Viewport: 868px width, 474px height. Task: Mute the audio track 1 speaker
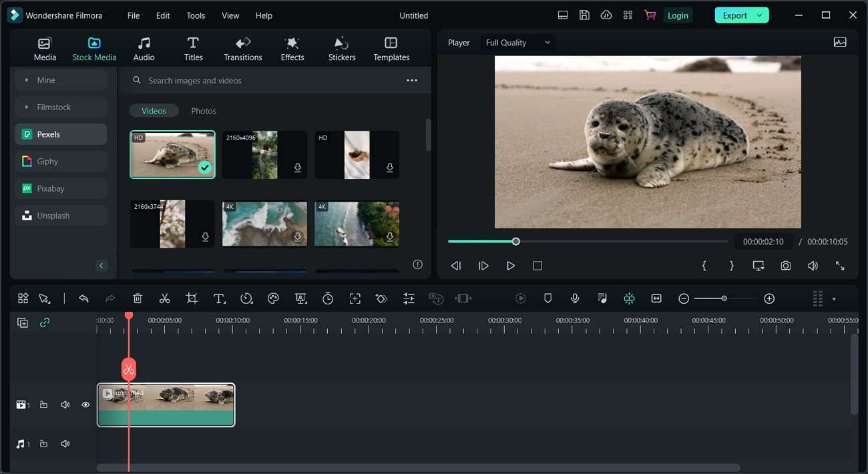click(65, 444)
